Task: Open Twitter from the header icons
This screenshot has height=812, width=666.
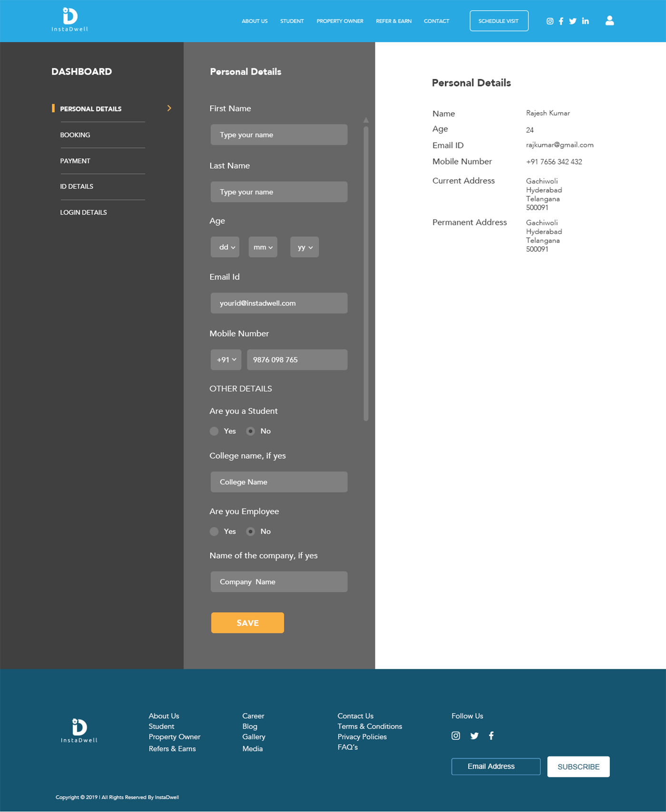Action: [x=573, y=21]
